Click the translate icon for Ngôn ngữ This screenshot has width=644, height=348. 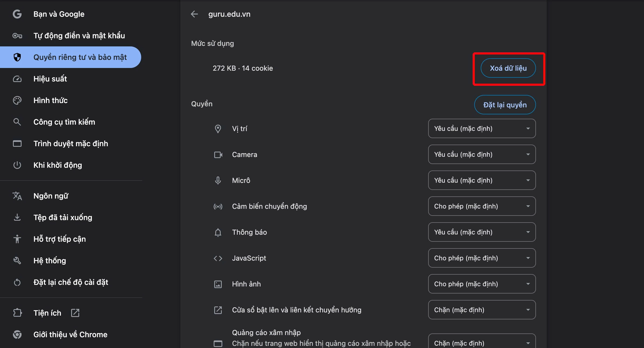[17, 196]
